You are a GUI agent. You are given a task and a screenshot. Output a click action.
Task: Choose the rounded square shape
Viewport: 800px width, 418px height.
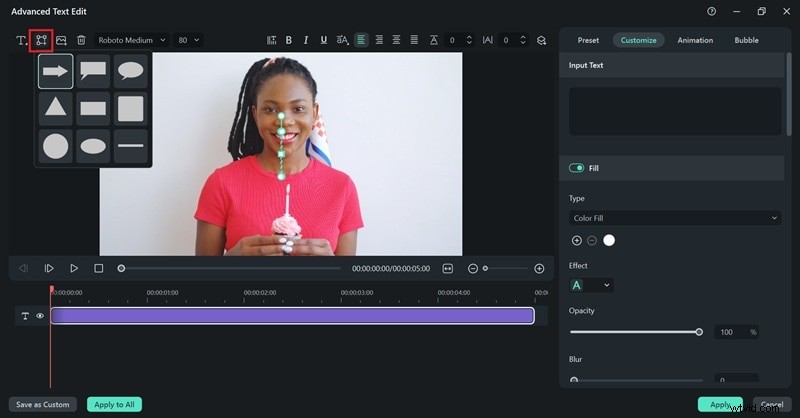tap(131, 108)
